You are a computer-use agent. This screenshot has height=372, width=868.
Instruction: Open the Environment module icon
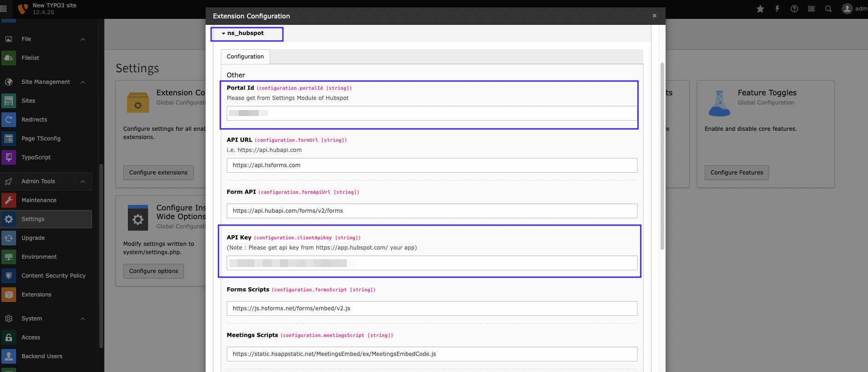pos(9,257)
